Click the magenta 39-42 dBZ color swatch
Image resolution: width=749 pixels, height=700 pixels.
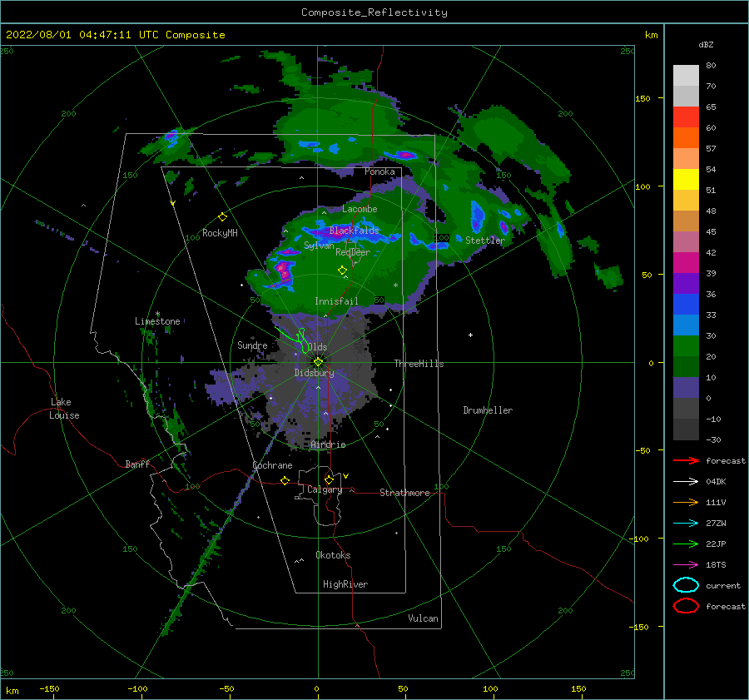tap(686, 263)
